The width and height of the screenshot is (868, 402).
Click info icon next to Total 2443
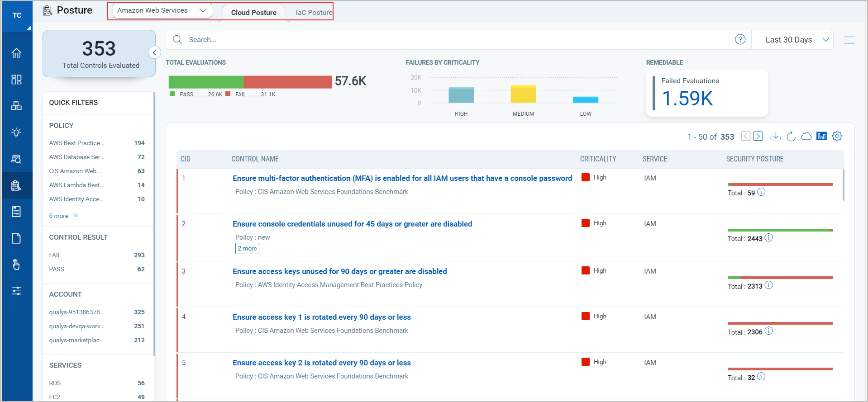768,238
